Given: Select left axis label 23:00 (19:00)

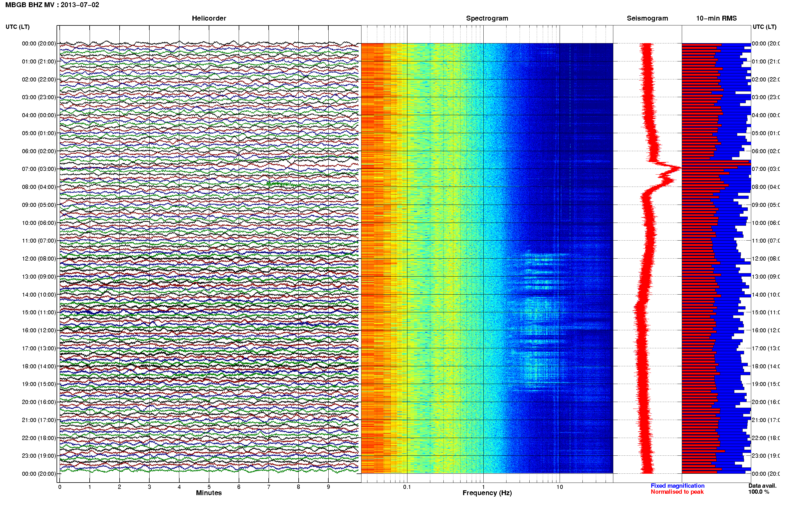Looking at the screenshot, I should [39, 456].
